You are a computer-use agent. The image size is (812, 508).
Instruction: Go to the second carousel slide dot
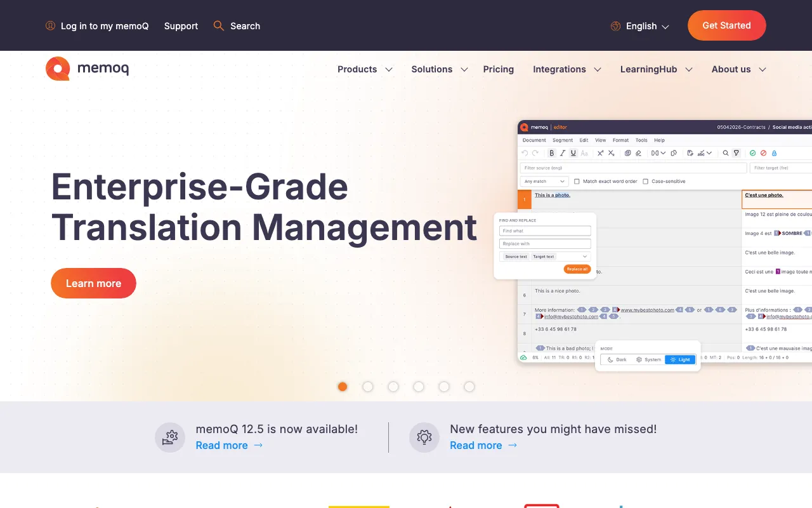pos(368,387)
